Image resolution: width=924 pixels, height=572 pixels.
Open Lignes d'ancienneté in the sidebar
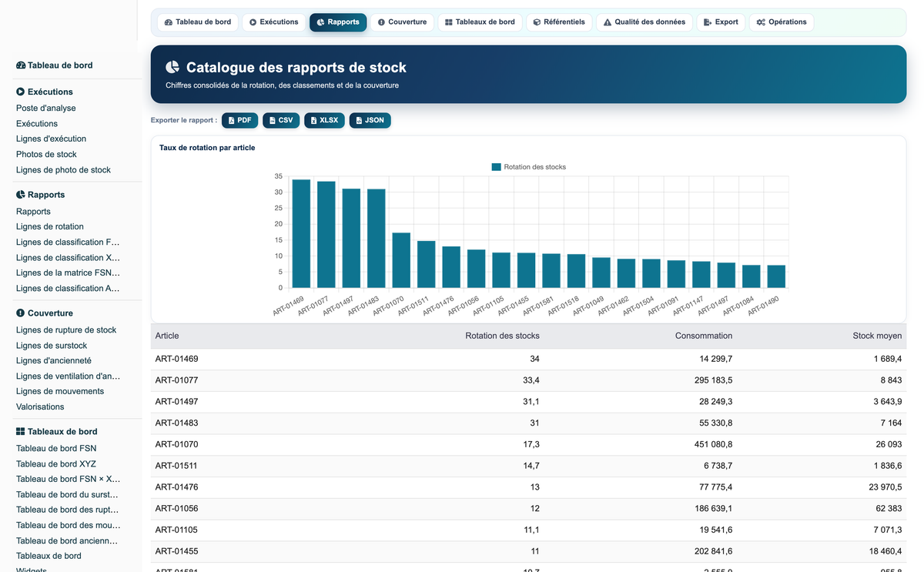pos(54,361)
